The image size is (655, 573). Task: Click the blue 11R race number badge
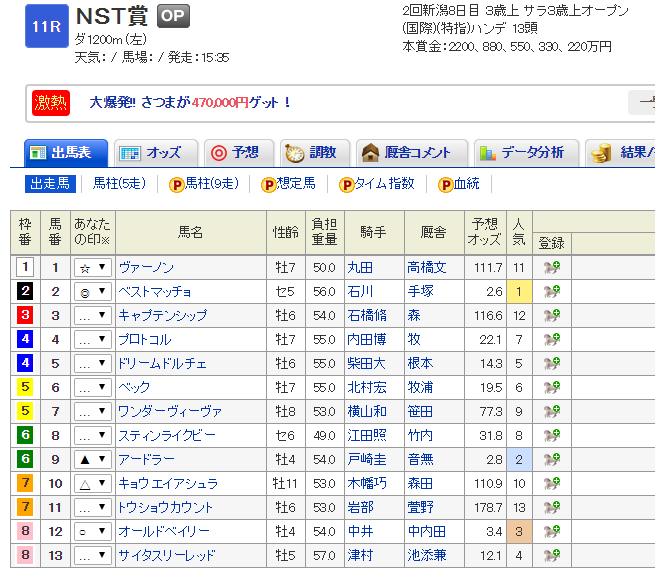click(47, 26)
